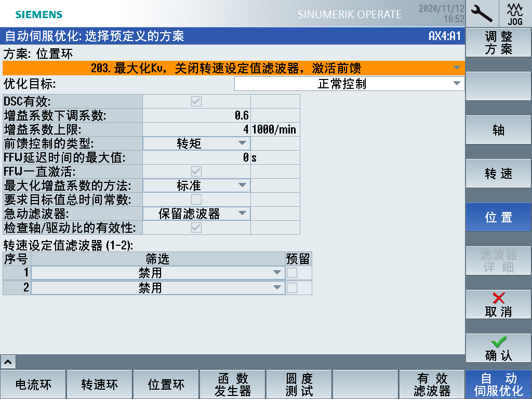Expand the 前馈控制的类型 dropdown
The height and width of the screenshot is (399, 532).
(196, 143)
